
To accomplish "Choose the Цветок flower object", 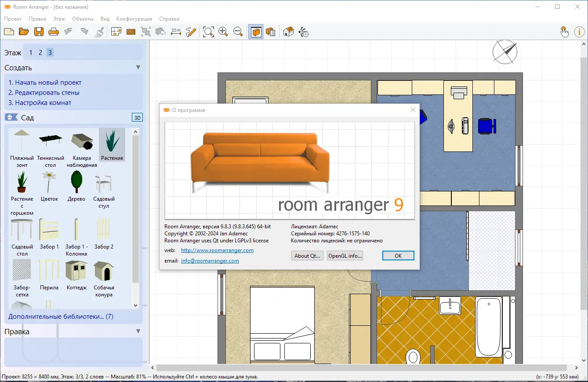I will [49, 186].
